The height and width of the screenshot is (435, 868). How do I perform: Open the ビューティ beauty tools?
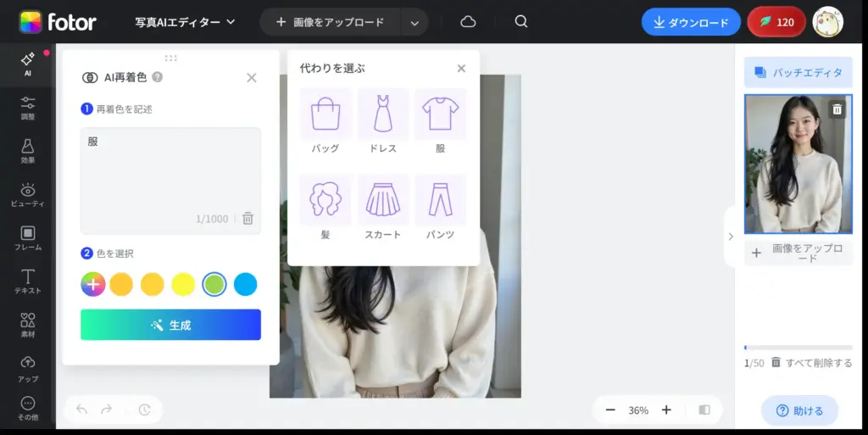(x=27, y=195)
